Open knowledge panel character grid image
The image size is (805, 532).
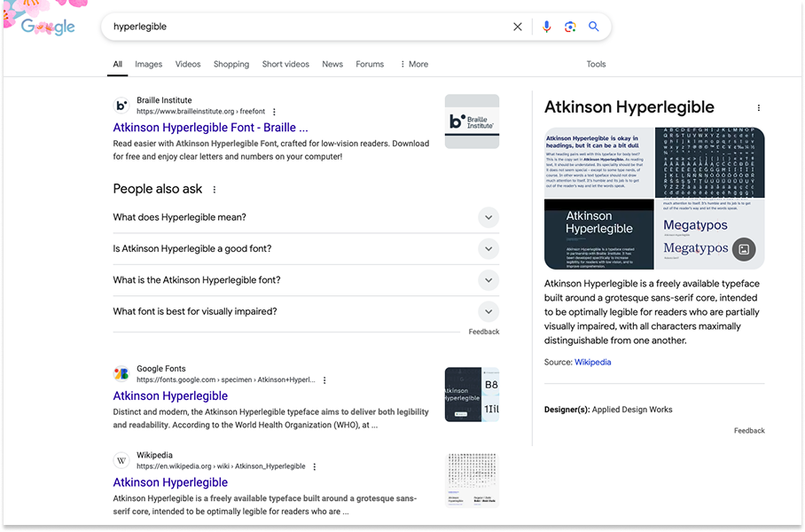tap(710, 163)
